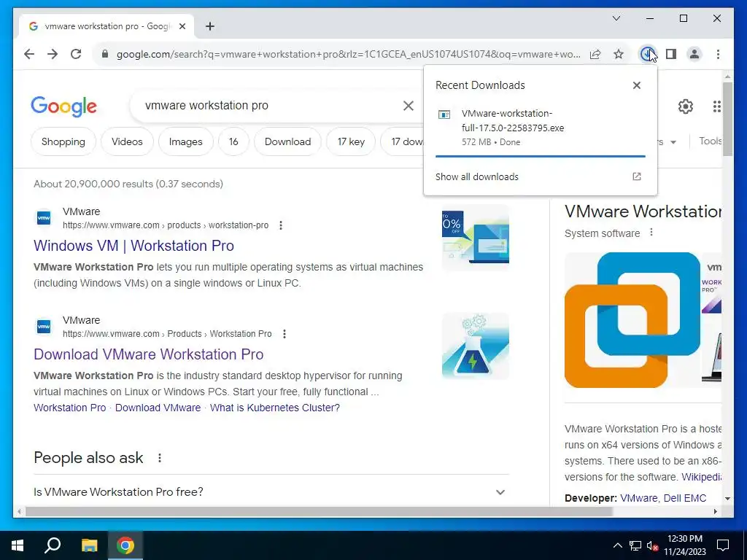Click the first result's thumbnail image

click(x=476, y=238)
